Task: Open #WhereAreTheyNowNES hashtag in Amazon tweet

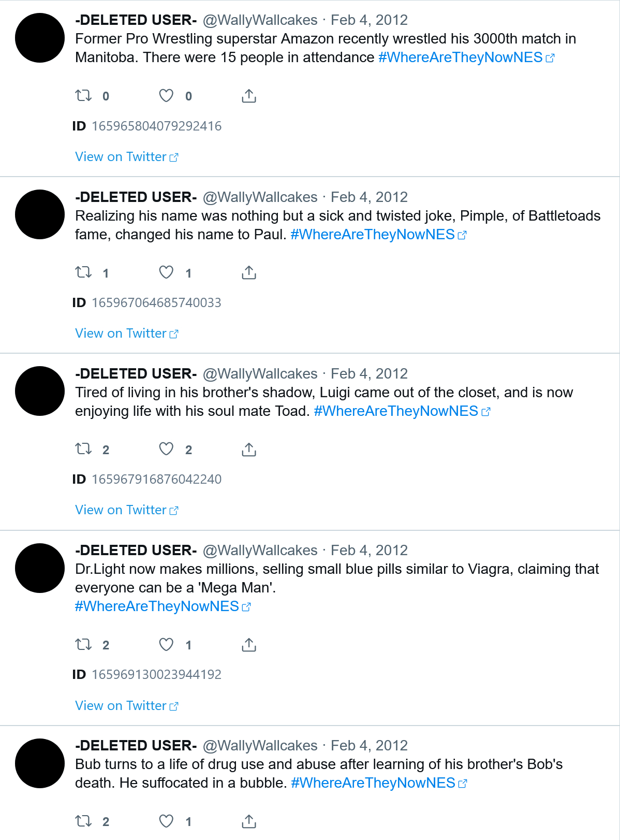Action: 466,57
